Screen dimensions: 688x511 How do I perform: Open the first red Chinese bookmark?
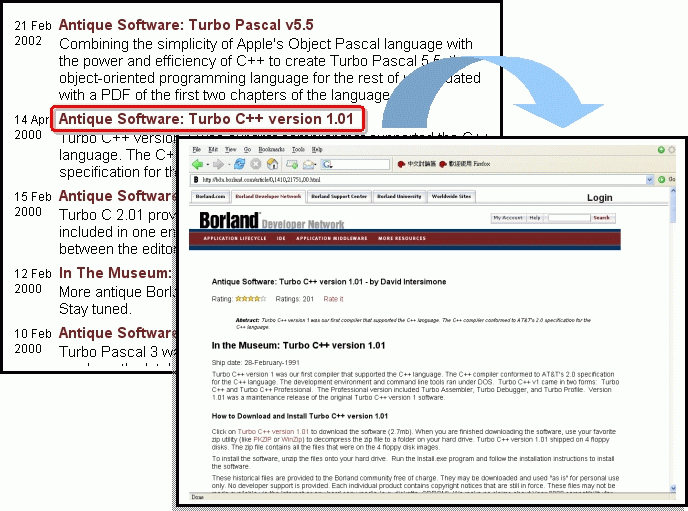point(416,164)
